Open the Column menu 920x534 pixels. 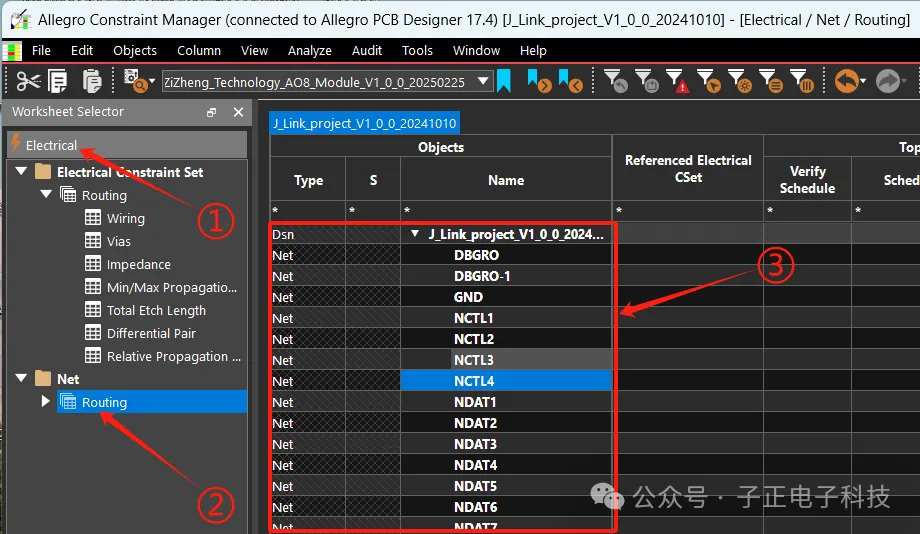[199, 50]
